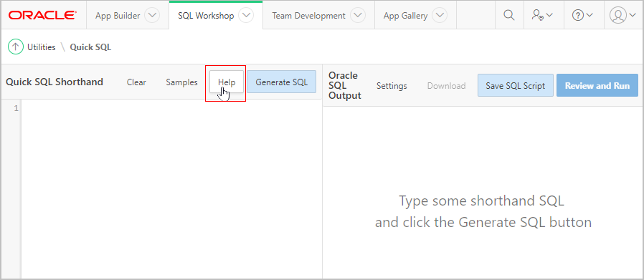The width and height of the screenshot is (644, 280).
Task: Follow the Utilities breadcrumb link
Action: 41,47
